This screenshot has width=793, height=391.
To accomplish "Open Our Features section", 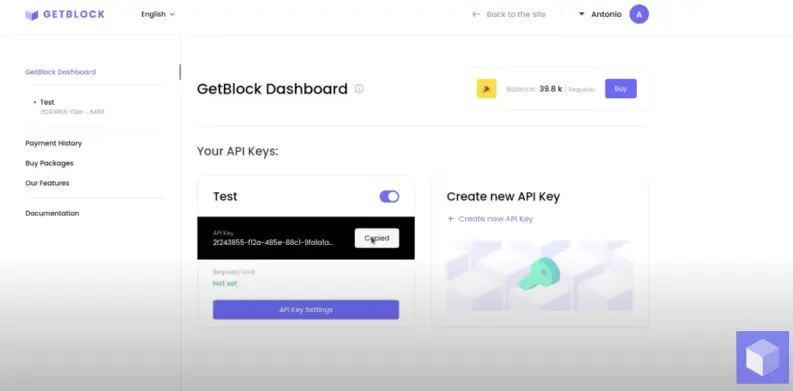I will tap(47, 183).
